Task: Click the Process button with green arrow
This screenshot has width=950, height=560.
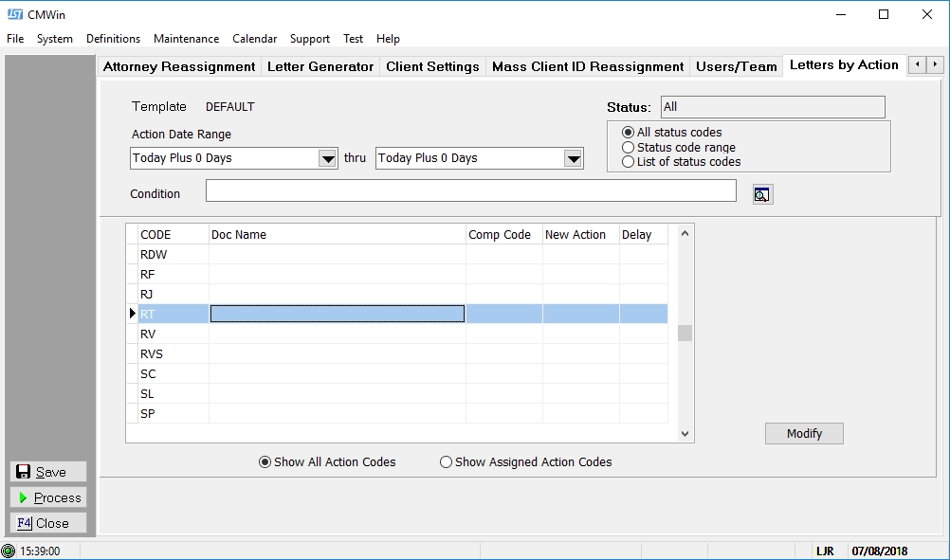Action: (48, 497)
